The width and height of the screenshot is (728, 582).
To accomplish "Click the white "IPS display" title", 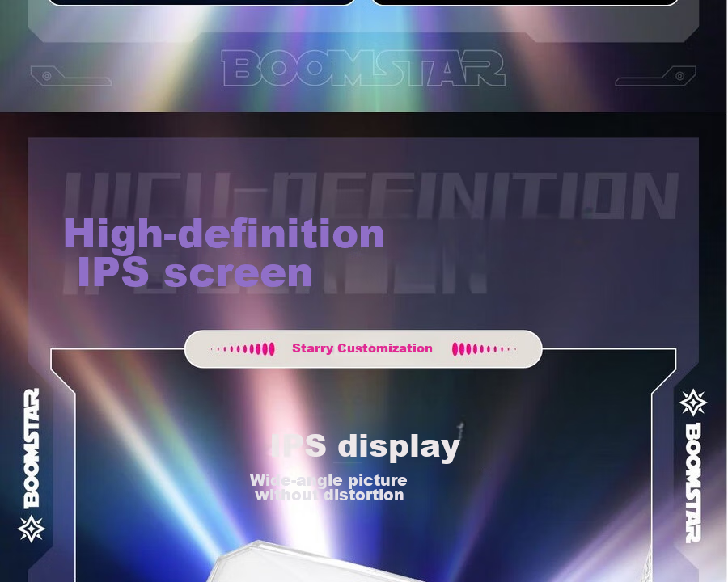I will [366, 446].
